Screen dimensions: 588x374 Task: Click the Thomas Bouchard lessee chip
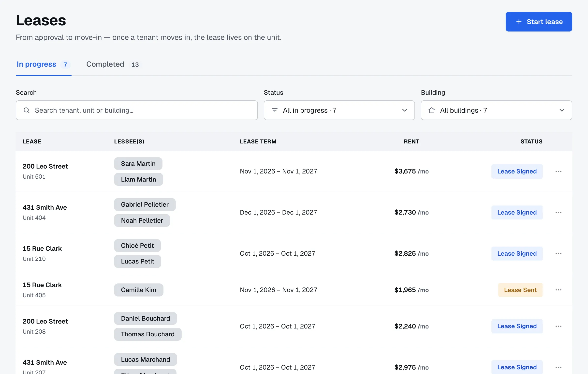(148, 334)
